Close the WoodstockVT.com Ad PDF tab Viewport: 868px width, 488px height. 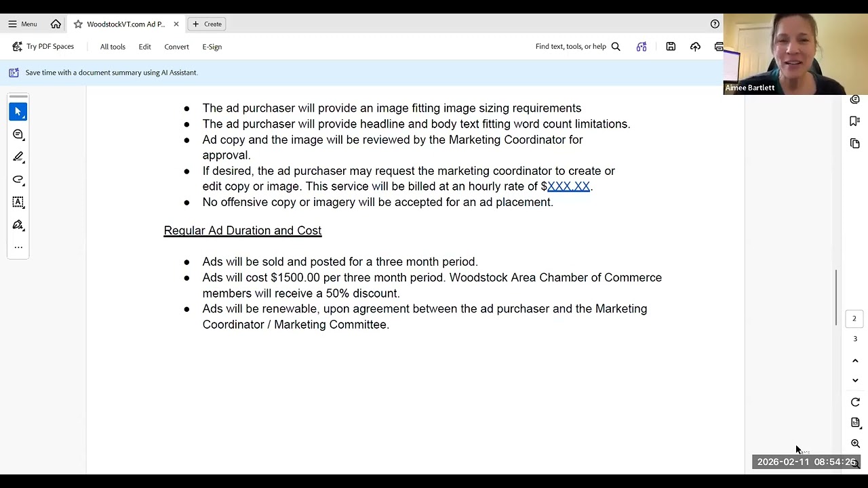coord(176,24)
